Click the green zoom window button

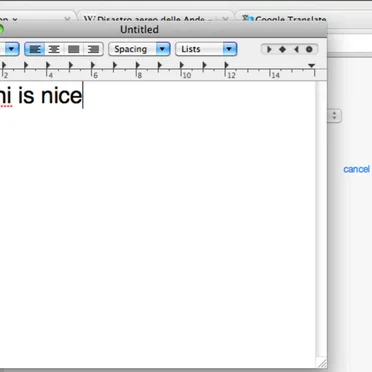click(x=0, y=29)
